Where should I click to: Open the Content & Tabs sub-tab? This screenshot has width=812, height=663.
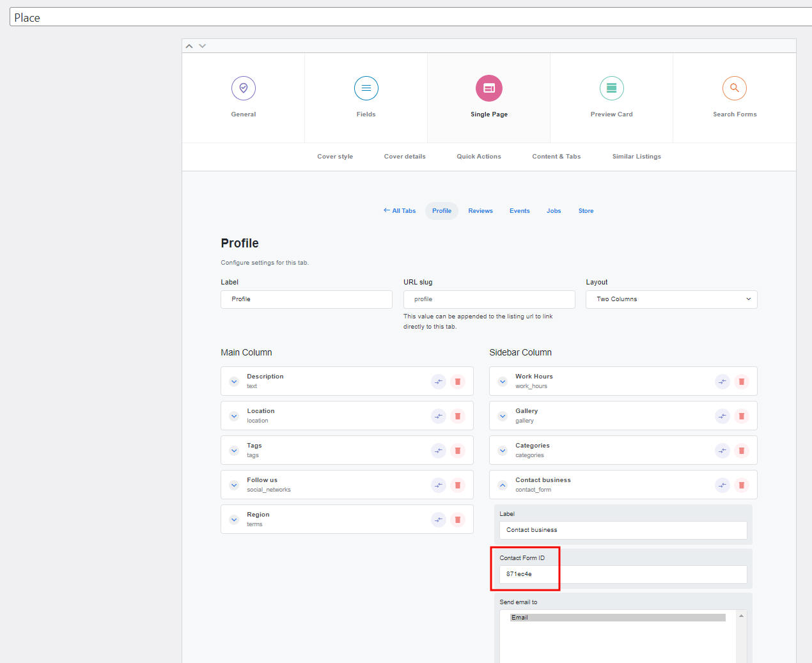coord(556,157)
